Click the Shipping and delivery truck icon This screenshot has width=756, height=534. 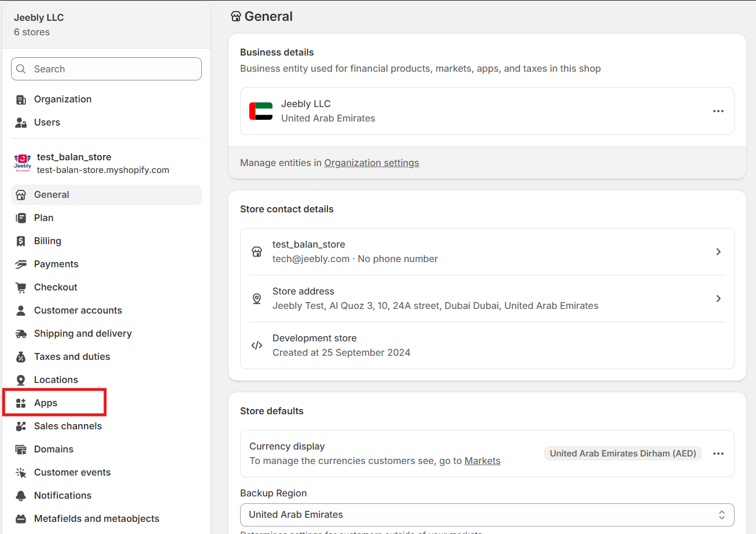pos(21,334)
